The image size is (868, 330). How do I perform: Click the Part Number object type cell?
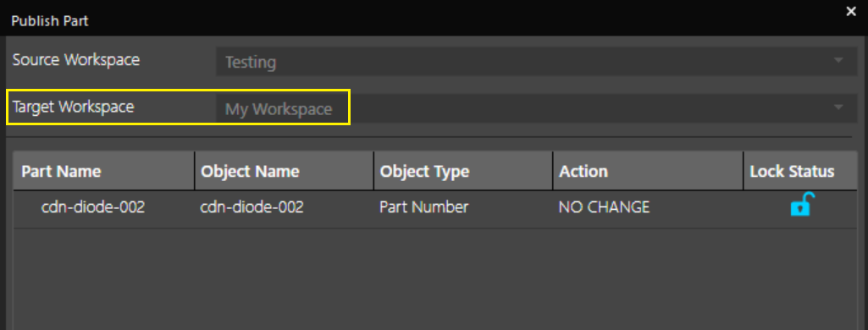(423, 207)
